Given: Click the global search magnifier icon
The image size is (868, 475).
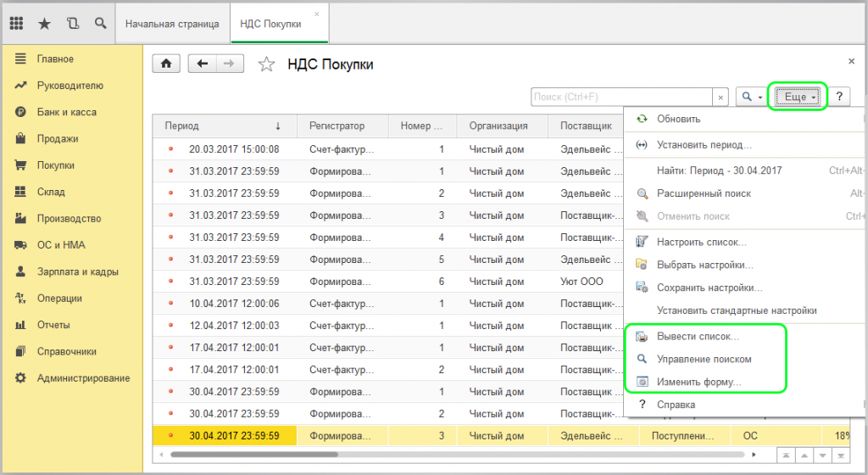Looking at the screenshot, I should tap(101, 24).
